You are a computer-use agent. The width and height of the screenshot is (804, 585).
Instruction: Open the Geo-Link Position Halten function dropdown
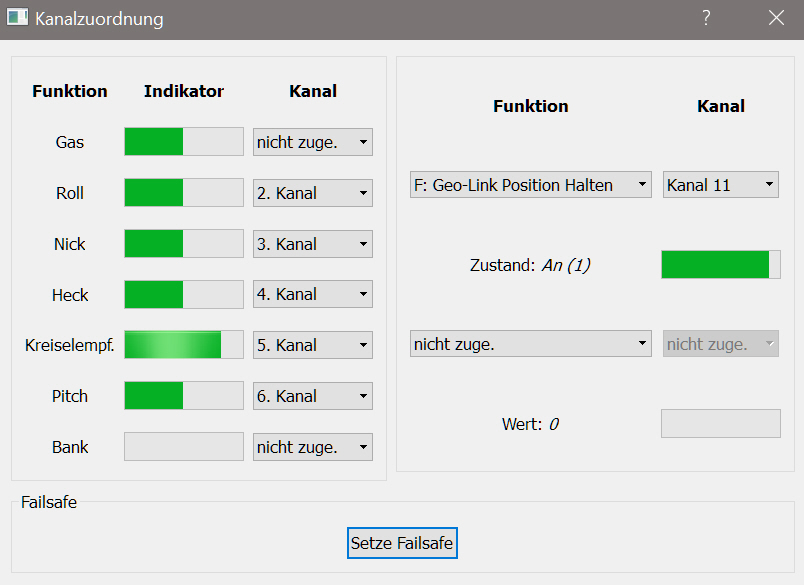coord(531,185)
